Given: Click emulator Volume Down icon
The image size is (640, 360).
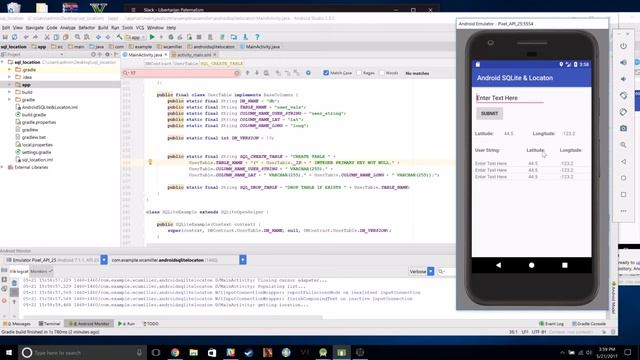Looking at the screenshot, I should tap(623, 79).
